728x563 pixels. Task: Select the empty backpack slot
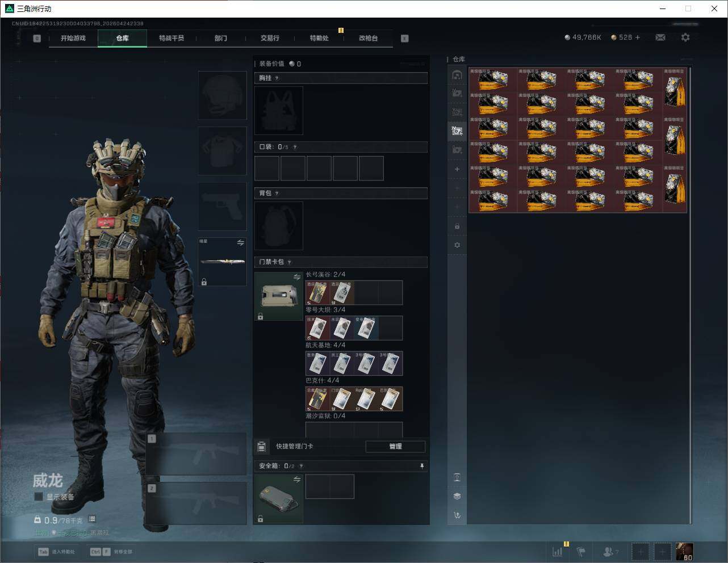pos(279,226)
